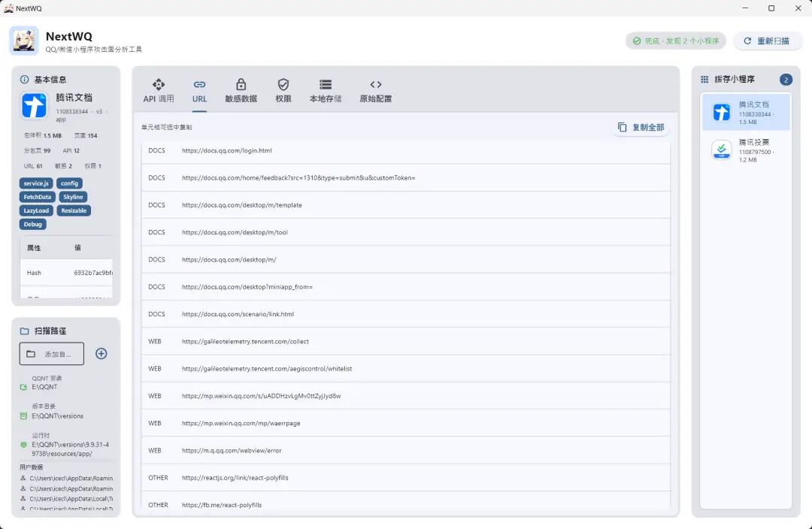Click 重新扫描 rescan button
The height and width of the screenshot is (529, 812).
(x=767, y=41)
